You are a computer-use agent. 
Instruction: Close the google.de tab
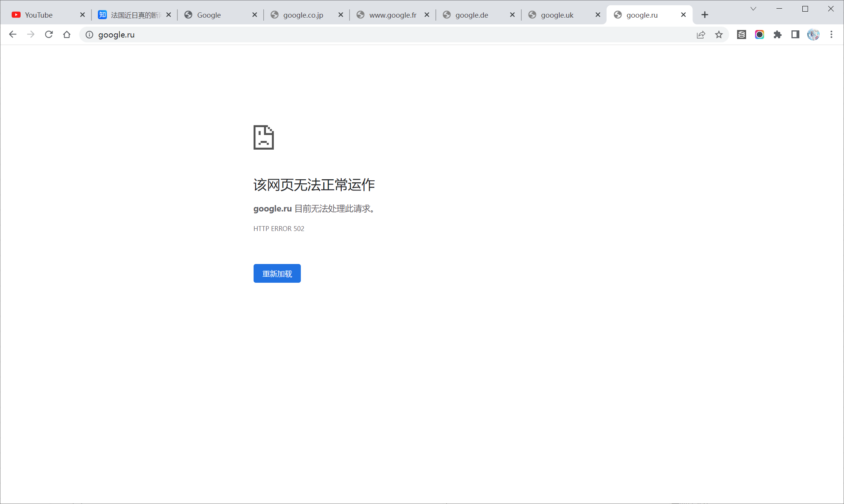tap(512, 15)
